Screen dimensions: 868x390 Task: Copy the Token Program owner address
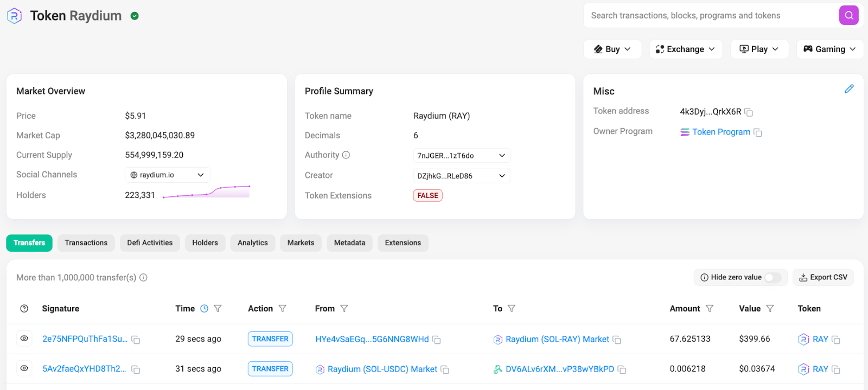[758, 133]
